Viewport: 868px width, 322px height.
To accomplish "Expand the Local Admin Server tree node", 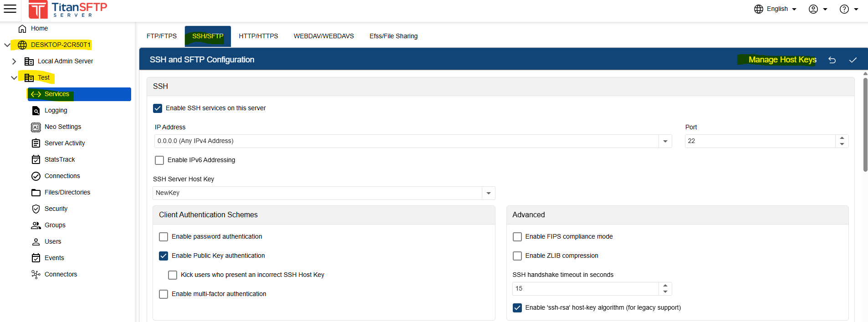I will pyautogui.click(x=14, y=61).
